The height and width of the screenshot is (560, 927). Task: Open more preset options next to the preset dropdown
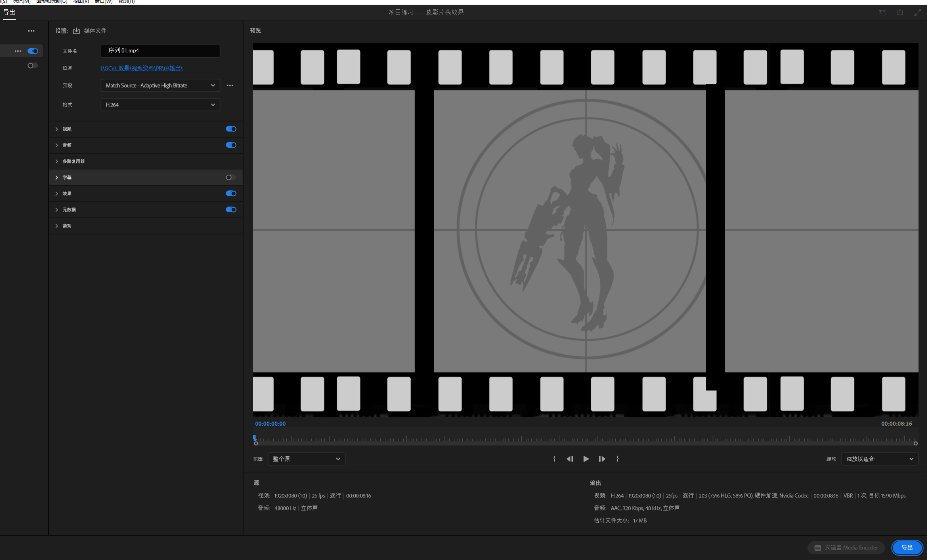tap(230, 86)
